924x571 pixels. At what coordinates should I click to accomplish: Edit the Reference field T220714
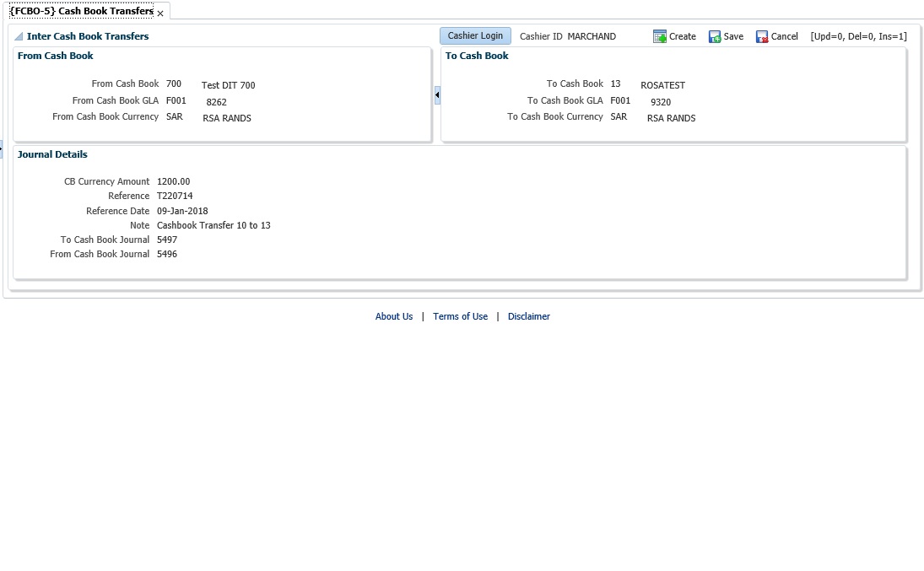174,196
